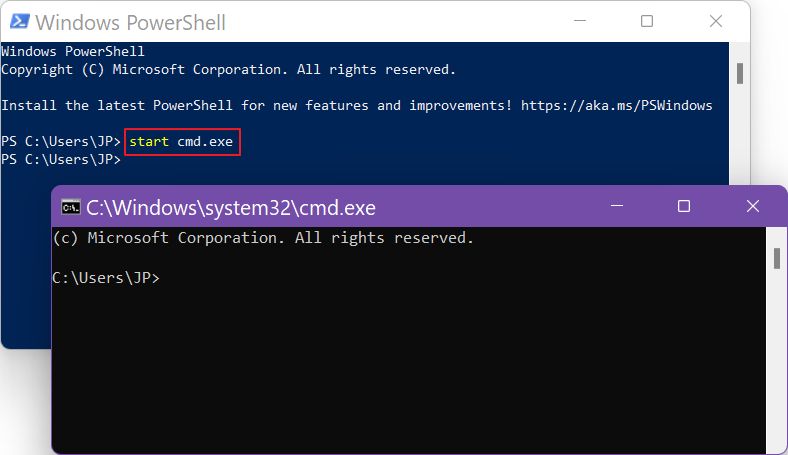Image resolution: width=788 pixels, height=455 pixels.
Task: Open the cmd.exe title bar icon menu
Action: [x=70, y=207]
